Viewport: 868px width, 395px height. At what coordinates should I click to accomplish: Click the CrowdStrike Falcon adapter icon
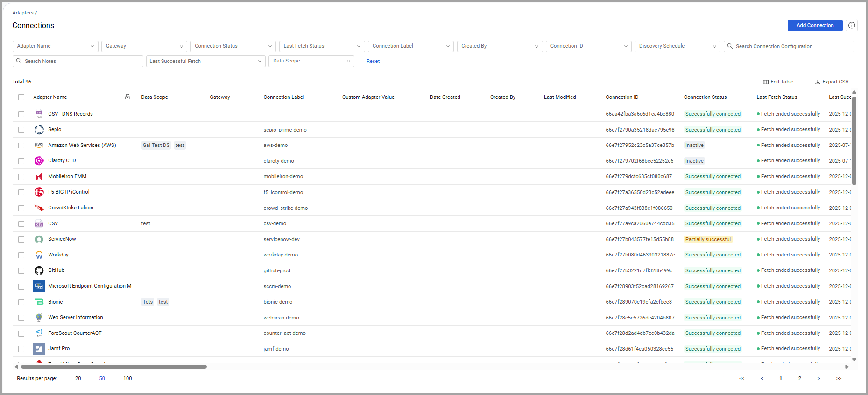pyautogui.click(x=39, y=208)
